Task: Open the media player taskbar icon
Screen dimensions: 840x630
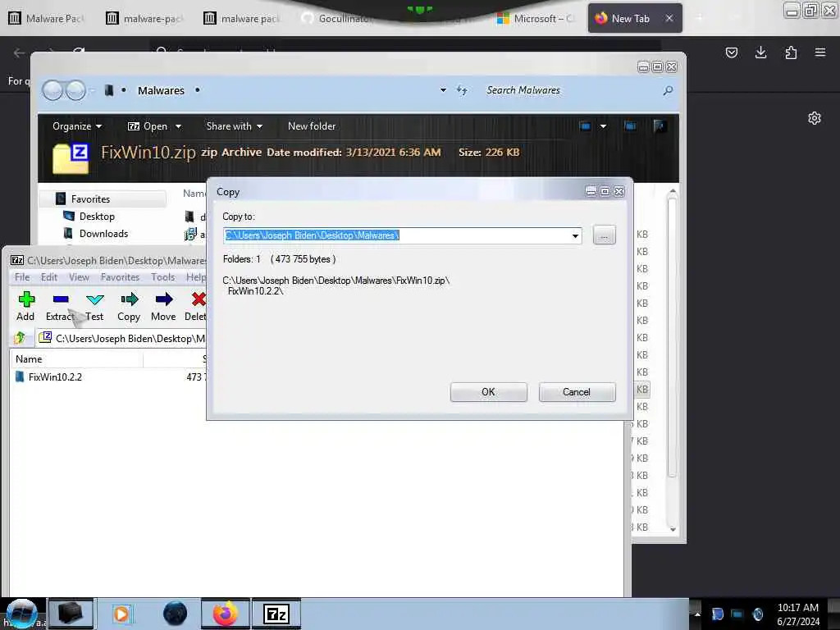Action: click(x=121, y=614)
